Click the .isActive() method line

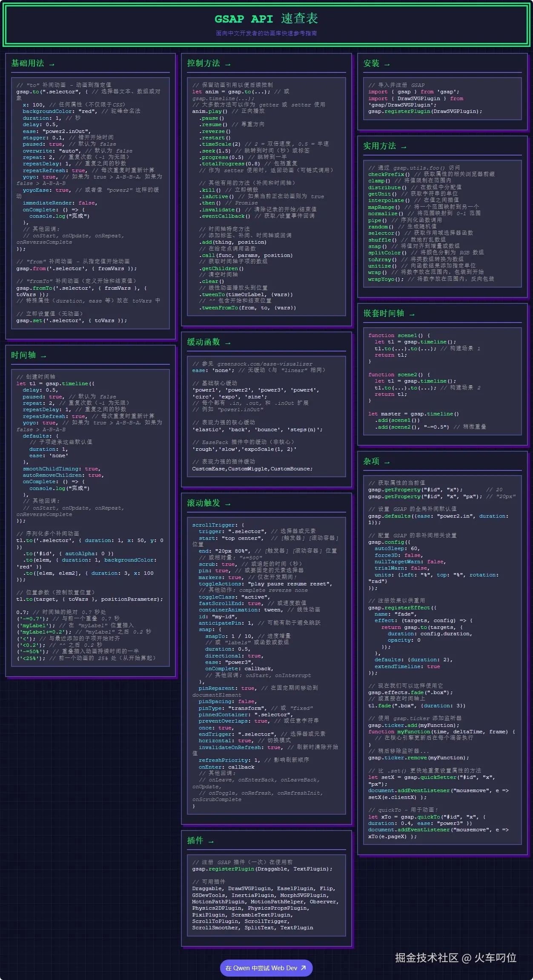pyautogui.click(x=261, y=196)
